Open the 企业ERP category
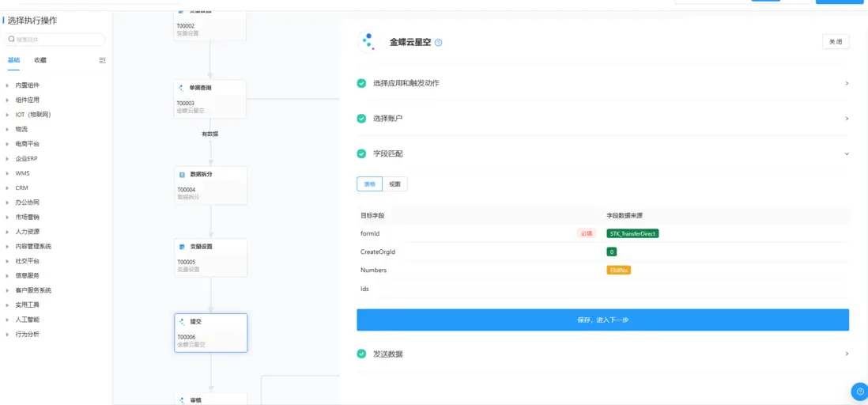This screenshot has width=868, height=405. pyautogui.click(x=27, y=158)
